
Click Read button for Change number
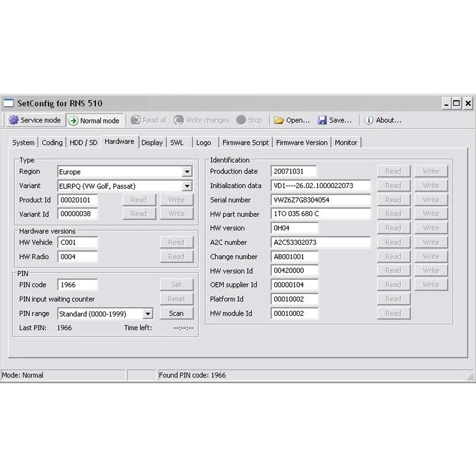394,257
